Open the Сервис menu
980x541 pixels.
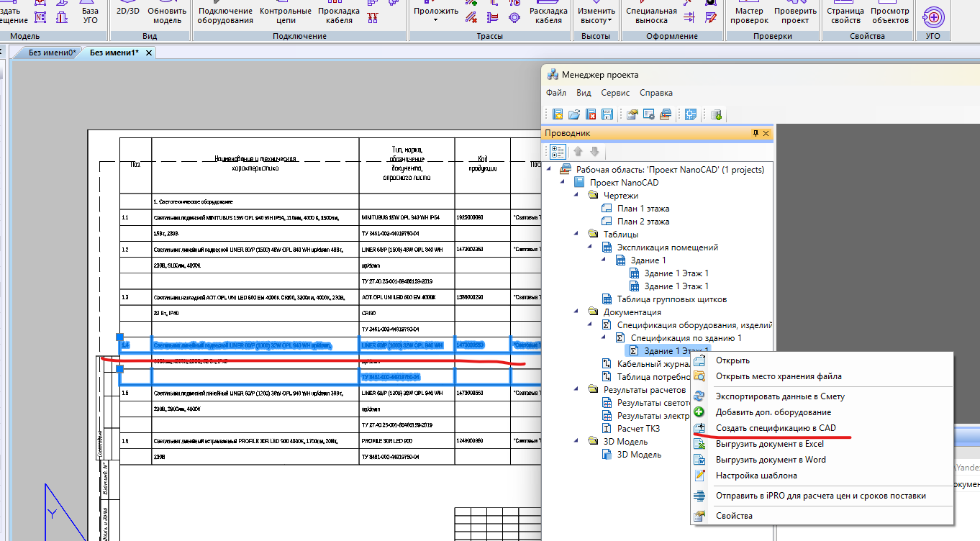615,93
